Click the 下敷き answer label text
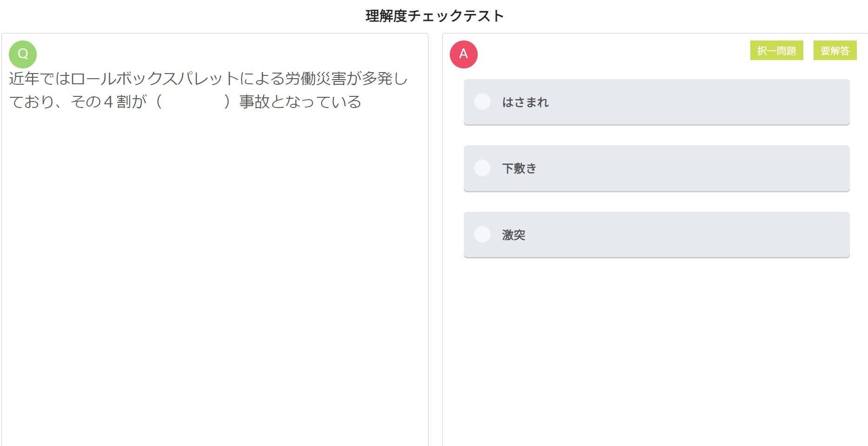Screen dimensions: 868x446 click(519, 169)
